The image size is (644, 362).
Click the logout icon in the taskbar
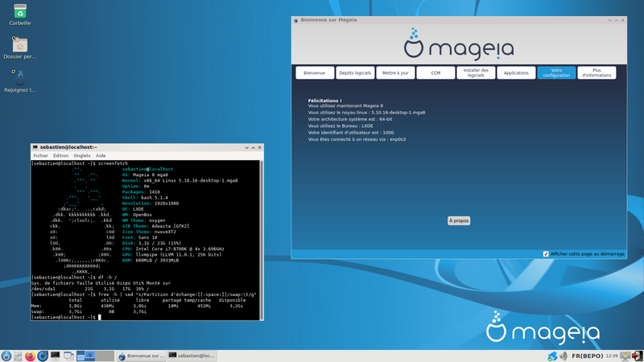[x=637, y=356]
